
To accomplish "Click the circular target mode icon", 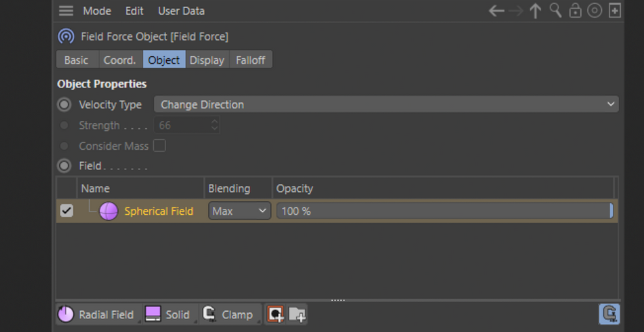I will 595,11.
